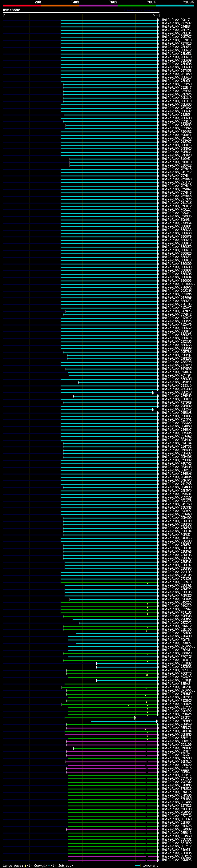Open hit UniRef100_Q6K2E8

click(x=176, y=470)
